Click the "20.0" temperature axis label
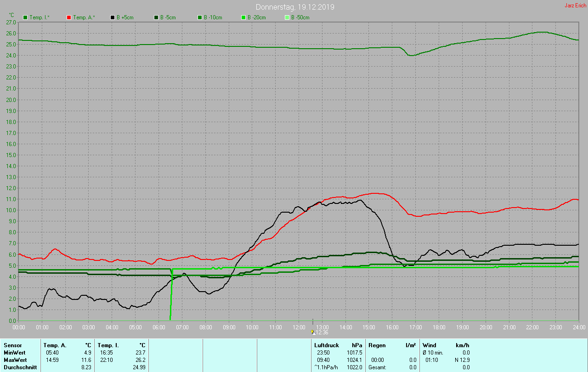 point(11,100)
